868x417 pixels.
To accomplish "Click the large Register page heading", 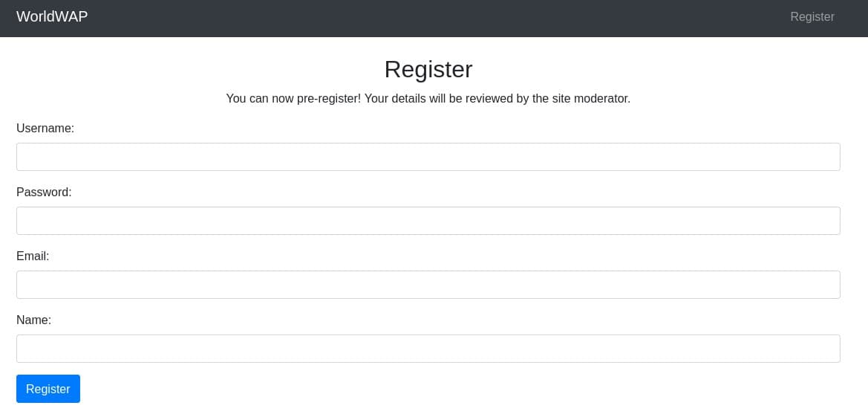I will coord(428,69).
